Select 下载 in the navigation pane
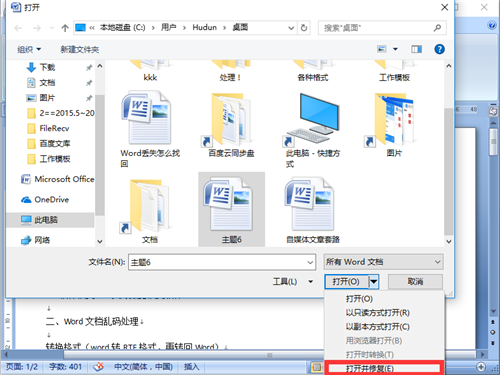 pos(47,67)
